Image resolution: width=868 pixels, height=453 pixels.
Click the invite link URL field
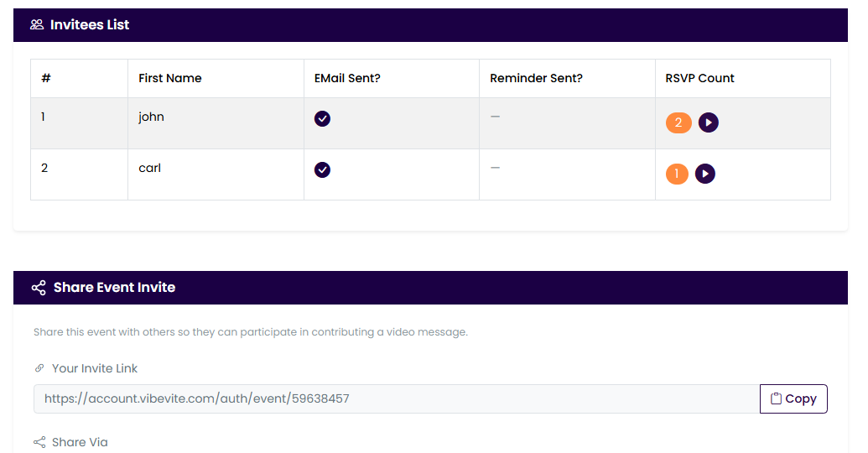[x=396, y=399]
